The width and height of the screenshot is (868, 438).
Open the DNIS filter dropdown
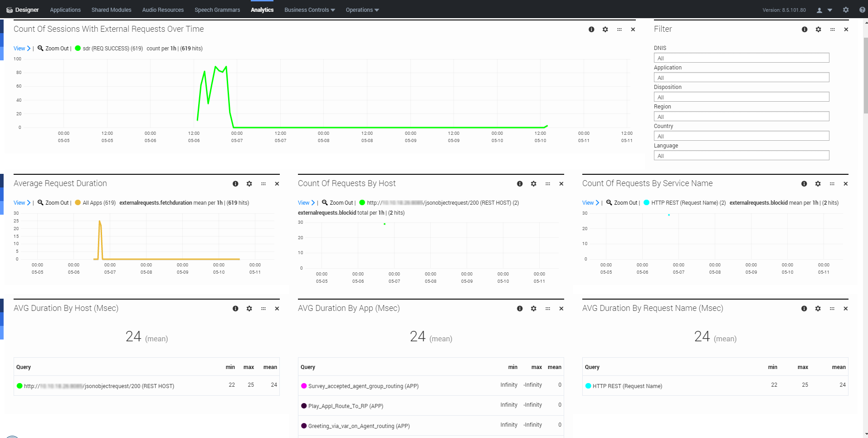point(741,58)
